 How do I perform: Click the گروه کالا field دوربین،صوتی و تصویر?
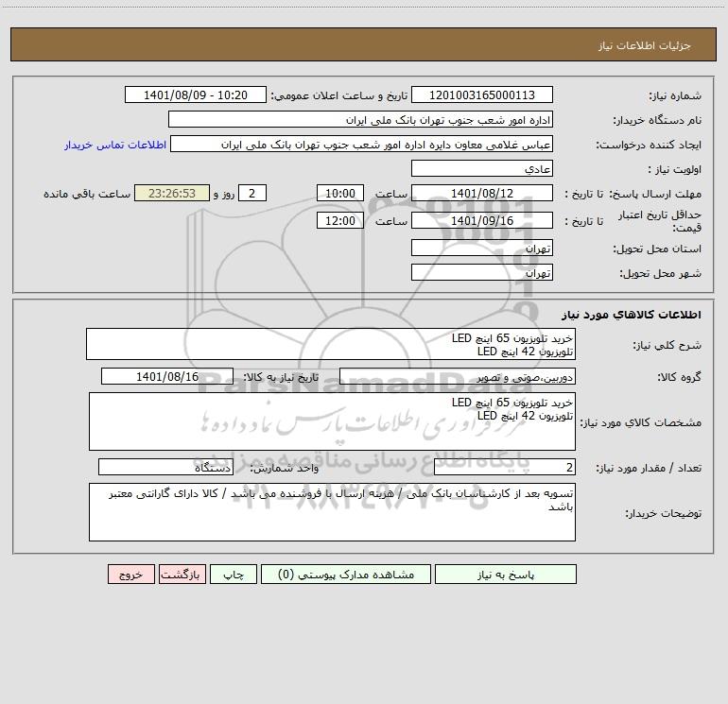(x=458, y=376)
